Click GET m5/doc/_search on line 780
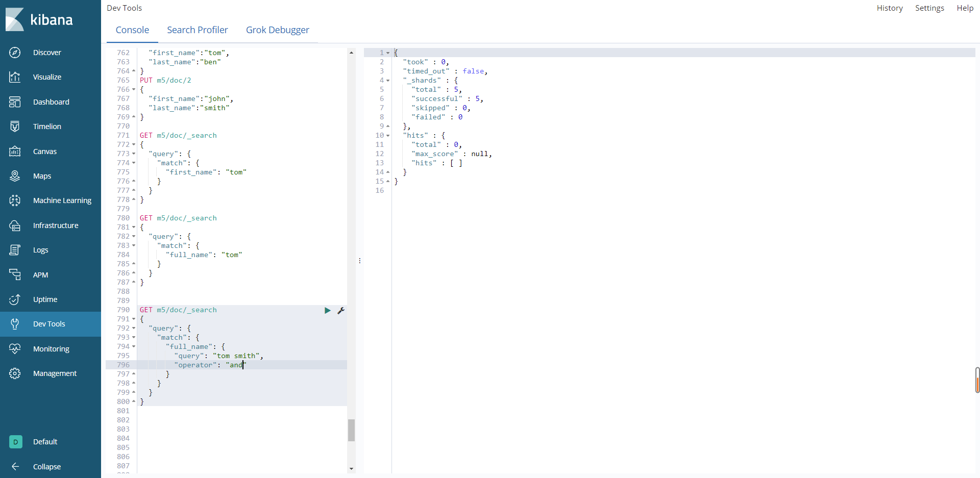980x478 pixels. (x=178, y=218)
